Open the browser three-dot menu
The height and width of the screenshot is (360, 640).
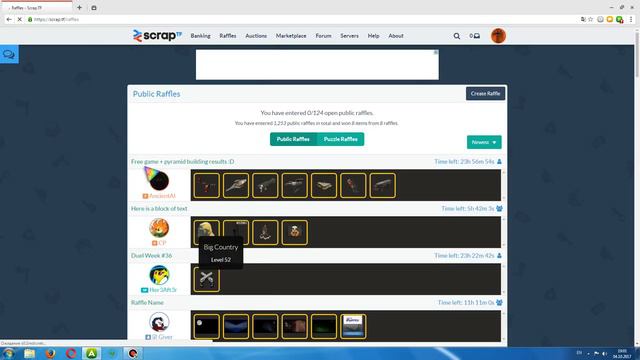click(631, 19)
